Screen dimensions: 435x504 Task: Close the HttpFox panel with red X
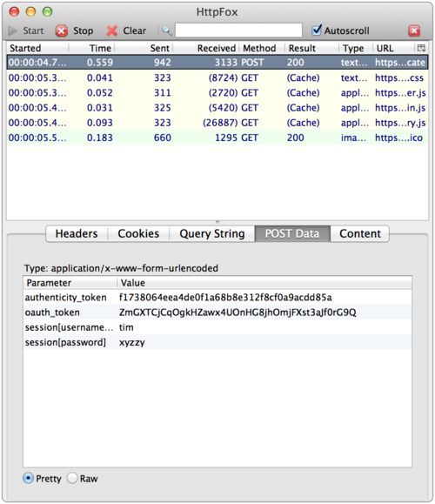[414, 30]
